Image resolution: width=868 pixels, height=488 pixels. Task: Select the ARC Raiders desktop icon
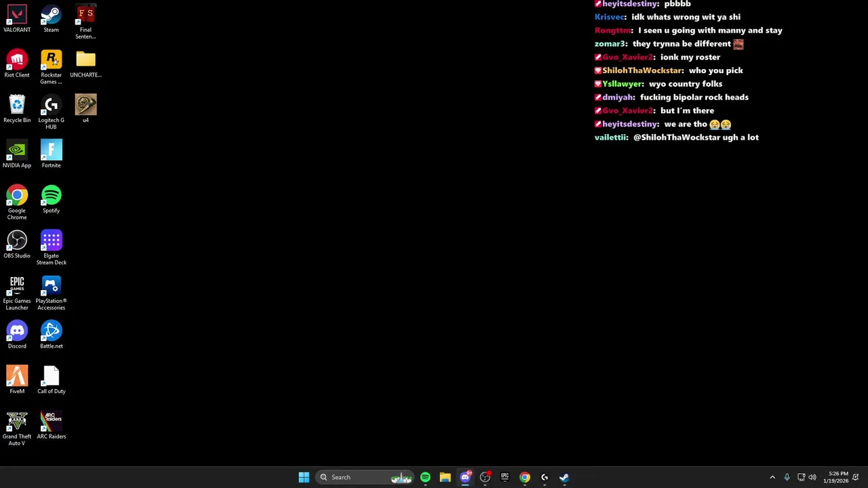(x=51, y=426)
